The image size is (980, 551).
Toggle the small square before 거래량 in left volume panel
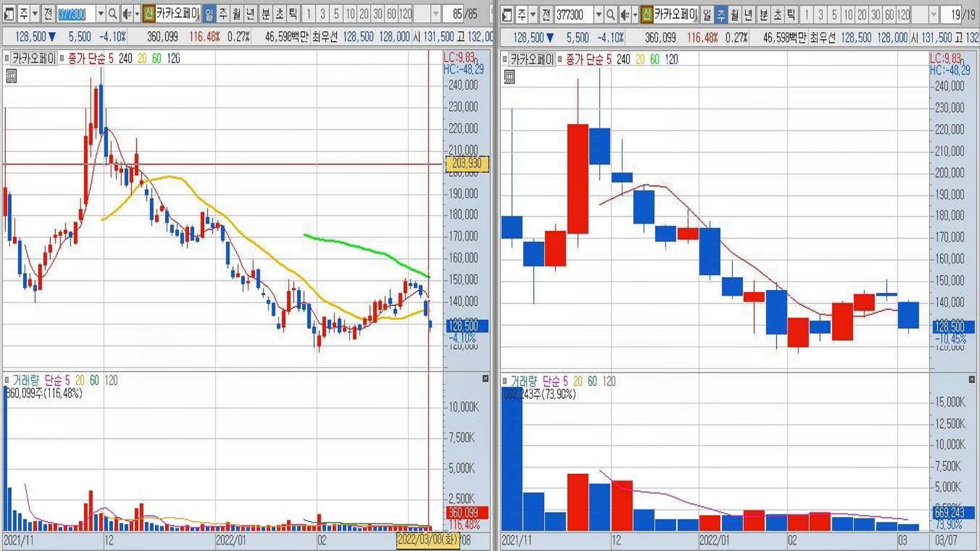click(7, 380)
